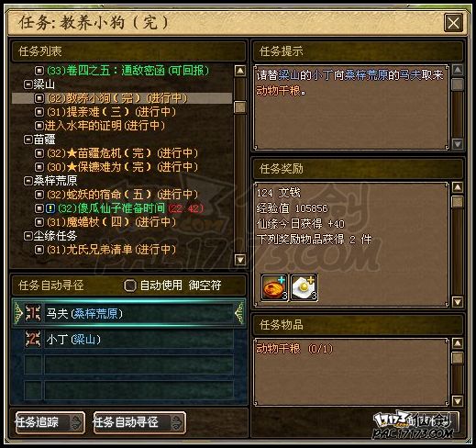This screenshot has width=476, height=448.
Task: Click quest list scroll-up arrow
Action: pos(240,71)
